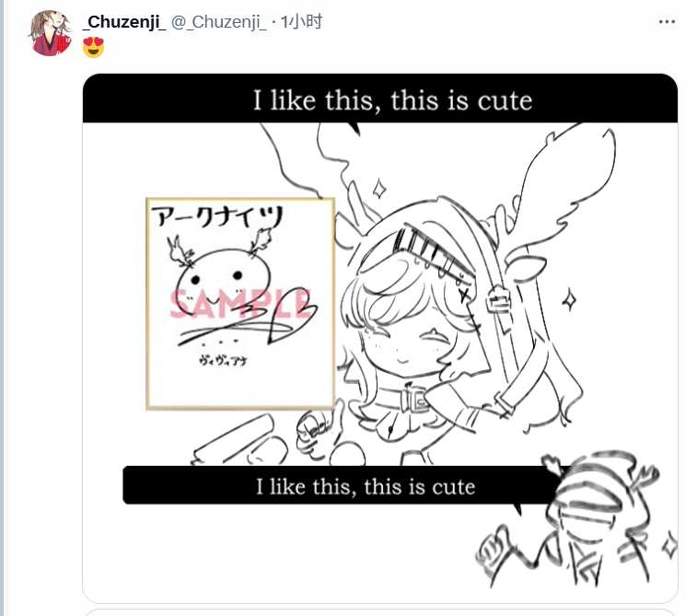
Task: Click the top "I like this, this is cute" caption
Action: pos(392,99)
